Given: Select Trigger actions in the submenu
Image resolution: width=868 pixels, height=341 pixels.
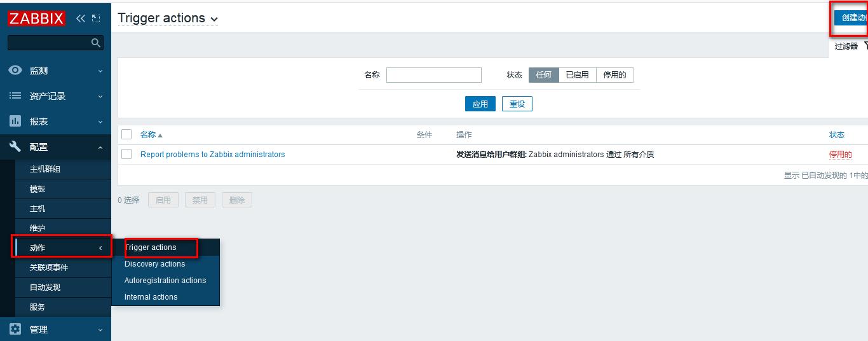Looking at the screenshot, I should tap(165, 247).
